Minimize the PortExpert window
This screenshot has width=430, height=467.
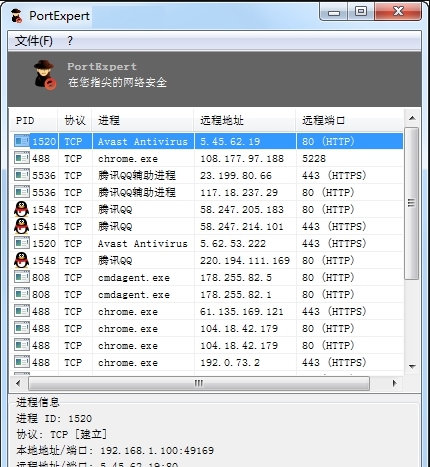(334, 12)
